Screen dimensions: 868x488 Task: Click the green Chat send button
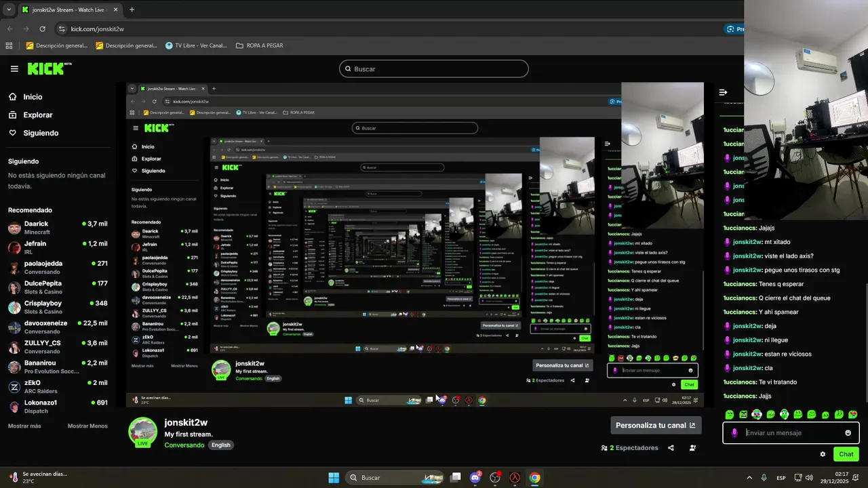(x=846, y=454)
